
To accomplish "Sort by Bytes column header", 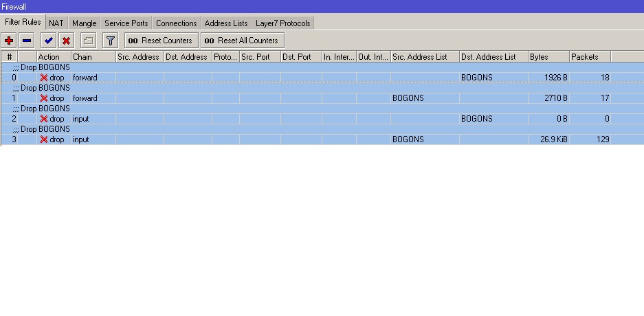I will 548,56.
